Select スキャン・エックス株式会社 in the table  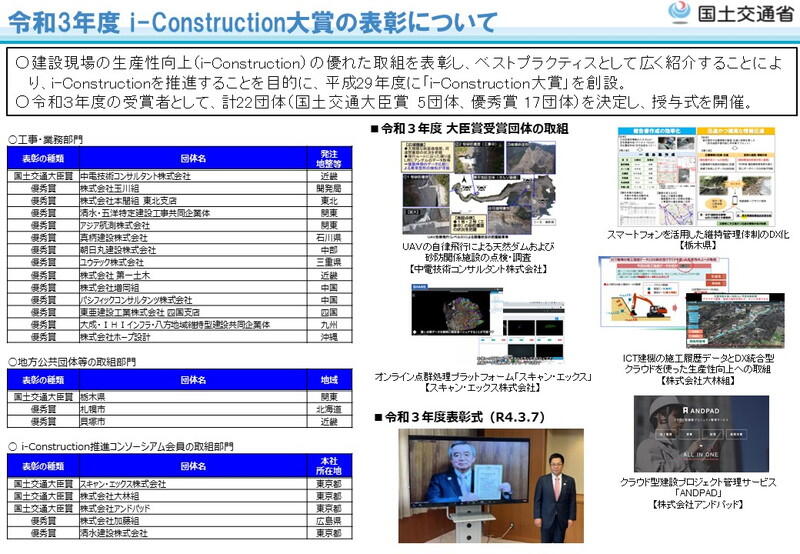pyautogui.click(x=193, y=484)
